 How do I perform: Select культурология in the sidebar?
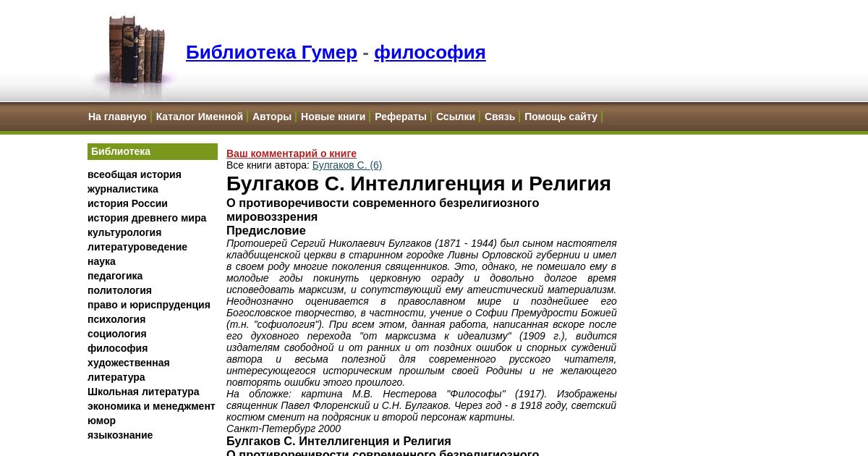click(124, 232)
